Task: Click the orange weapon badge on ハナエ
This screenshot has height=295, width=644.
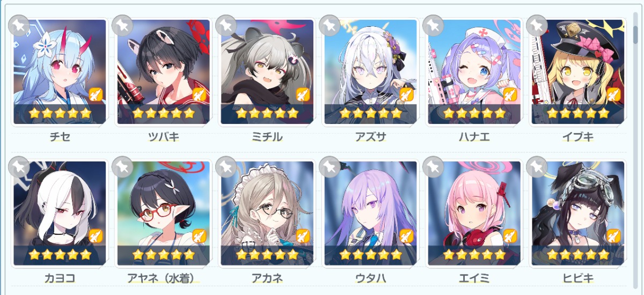Action: click(x=510, y=95)
